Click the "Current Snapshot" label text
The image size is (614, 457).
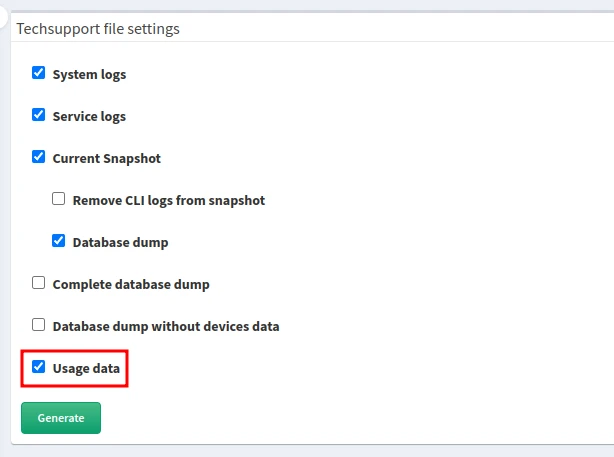(106, 158)
